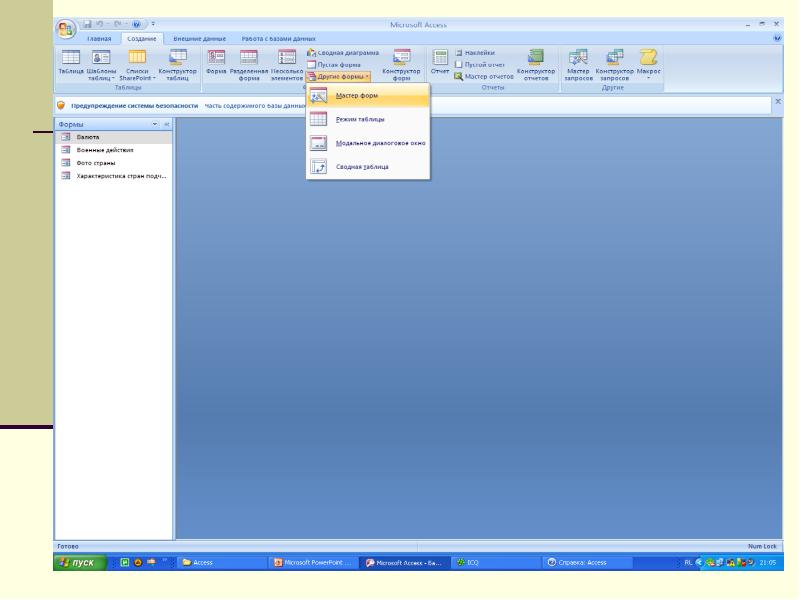
Task: Choose Модальное диалоговое окно menu entry
Action: pos(368,143)
